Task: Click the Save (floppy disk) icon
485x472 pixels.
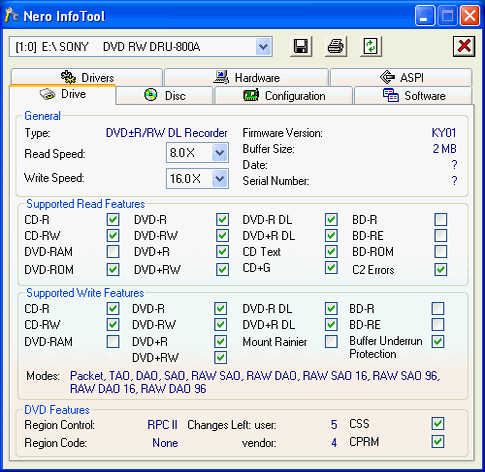Action: tap(301, 46)
